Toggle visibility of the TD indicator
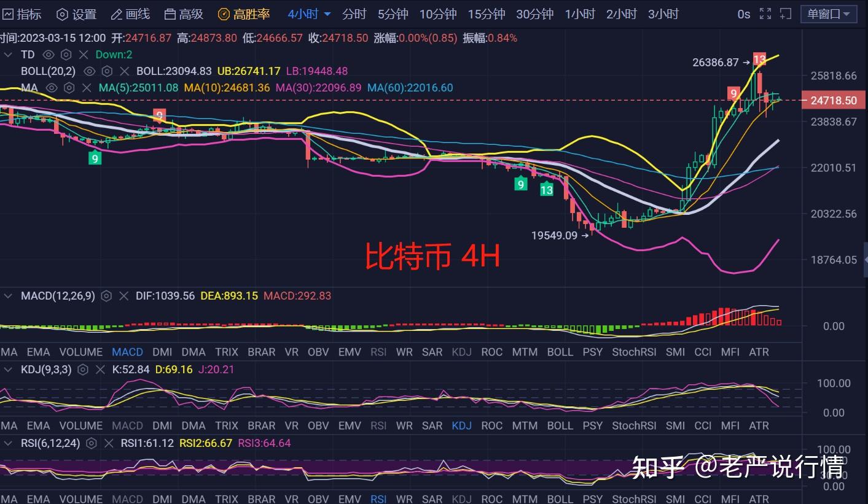This screenshot has width=868, height=504. [49, 54]
